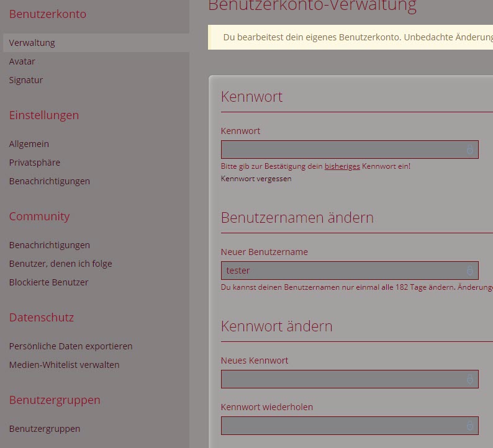
Task: Click into the Neuer Benutzername text field
Action: point(341,271)
